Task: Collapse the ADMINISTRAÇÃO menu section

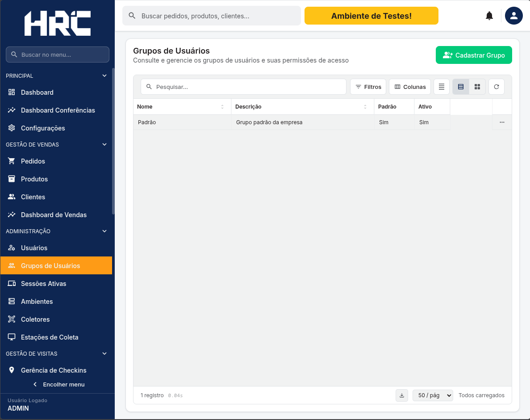Action: pyautogui.click(x=104, y=231)
